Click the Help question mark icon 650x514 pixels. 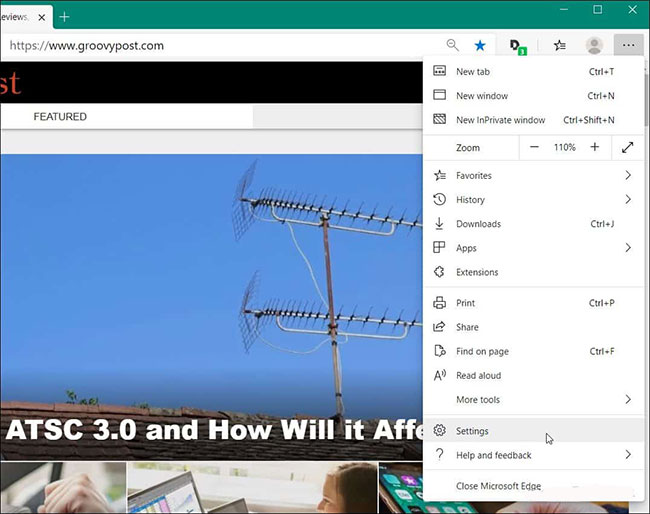point(439,454)
